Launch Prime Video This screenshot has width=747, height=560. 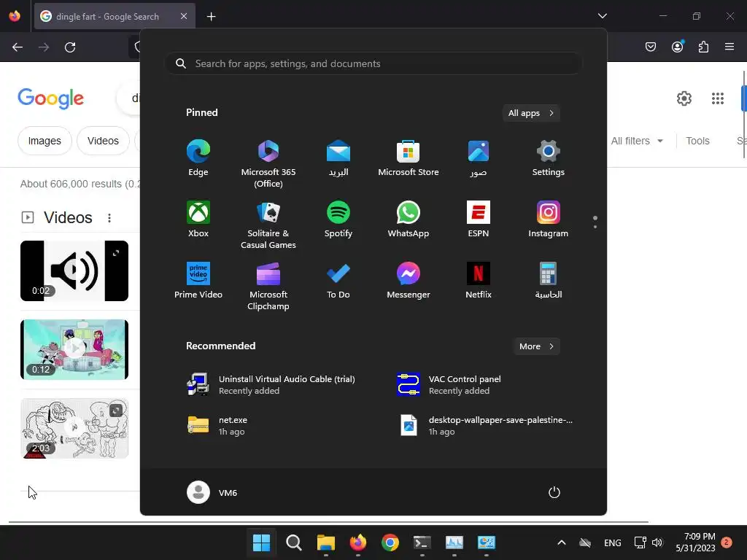[x=198, y=281]
